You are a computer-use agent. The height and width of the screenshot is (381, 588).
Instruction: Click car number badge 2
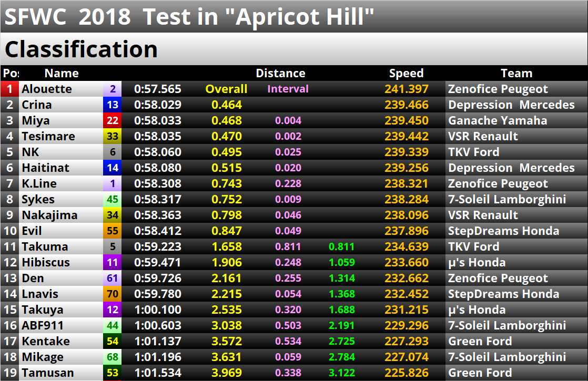pos(113,89)
